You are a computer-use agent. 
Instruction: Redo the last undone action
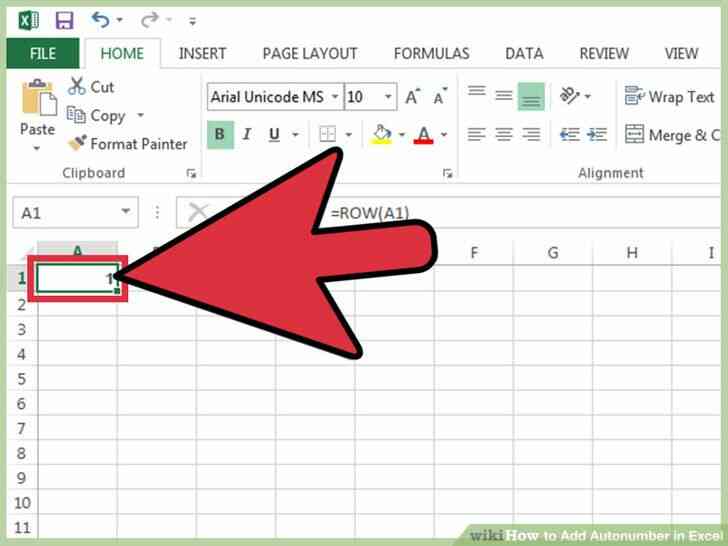[150, 20]
